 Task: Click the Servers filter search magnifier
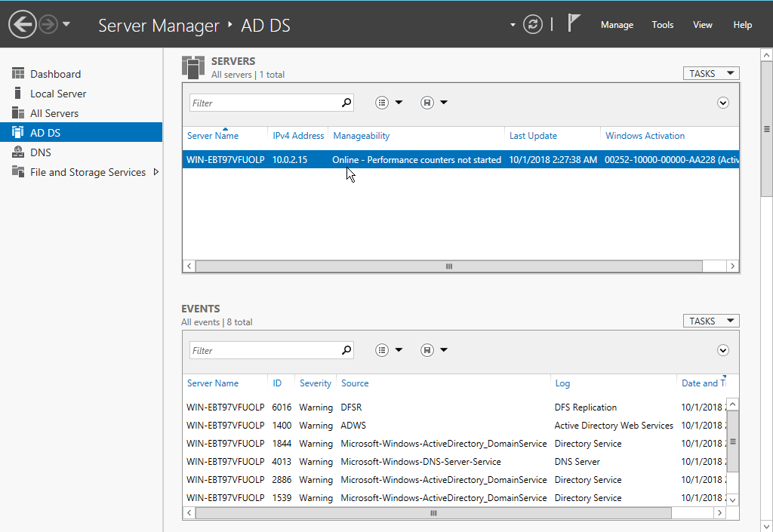click(346, 103)
